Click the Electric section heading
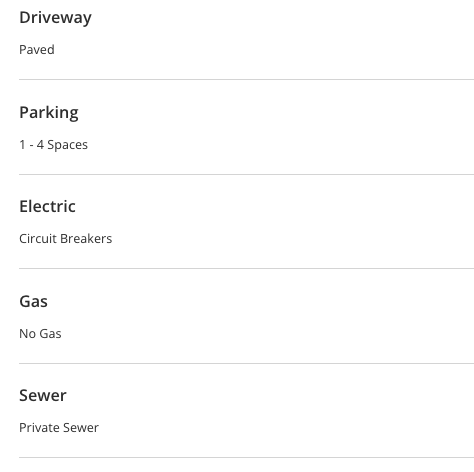Image resolution: width=474 pixels, height=472 pixels. pyautogui.click(x=47, y=206)
